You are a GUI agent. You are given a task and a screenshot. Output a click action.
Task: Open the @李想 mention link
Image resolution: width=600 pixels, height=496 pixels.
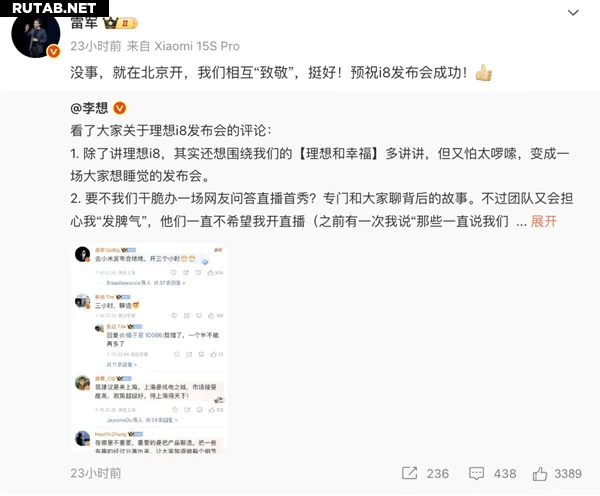pyautogui.click(x=89, y=108)
